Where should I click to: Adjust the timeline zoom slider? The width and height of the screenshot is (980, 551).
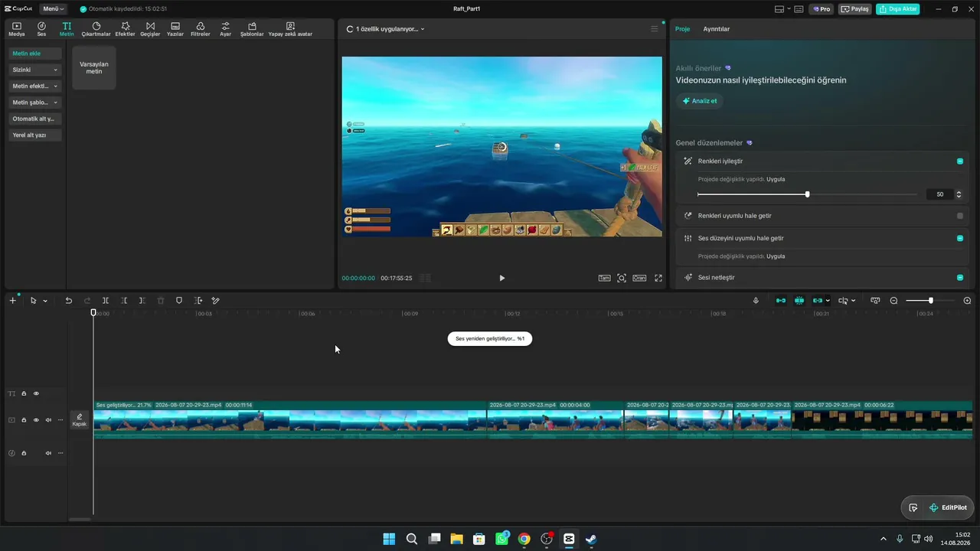point(930,301)
